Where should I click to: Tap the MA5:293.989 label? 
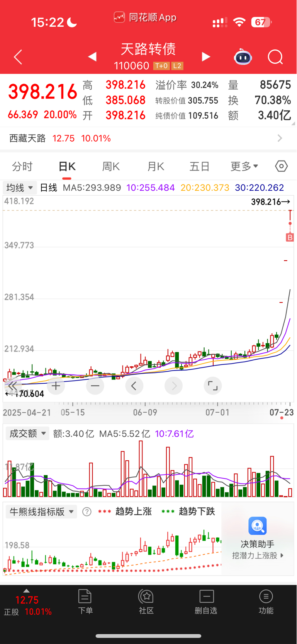[92, 188]
